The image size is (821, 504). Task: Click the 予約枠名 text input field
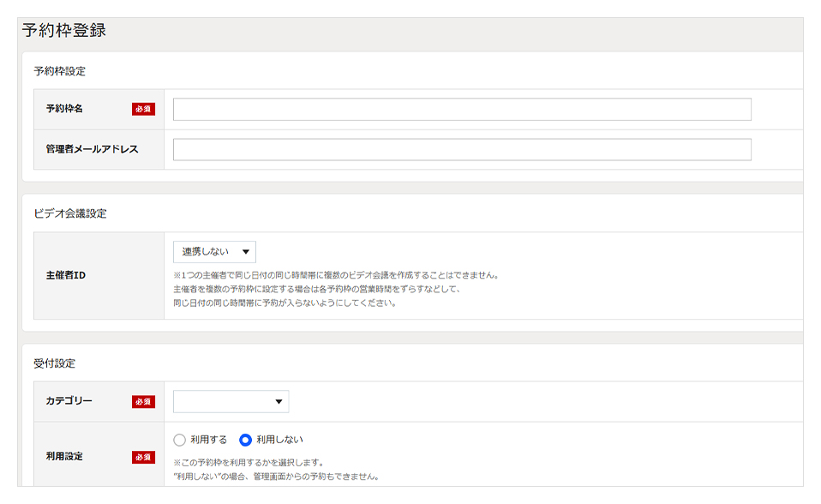[x=462, y=109]
